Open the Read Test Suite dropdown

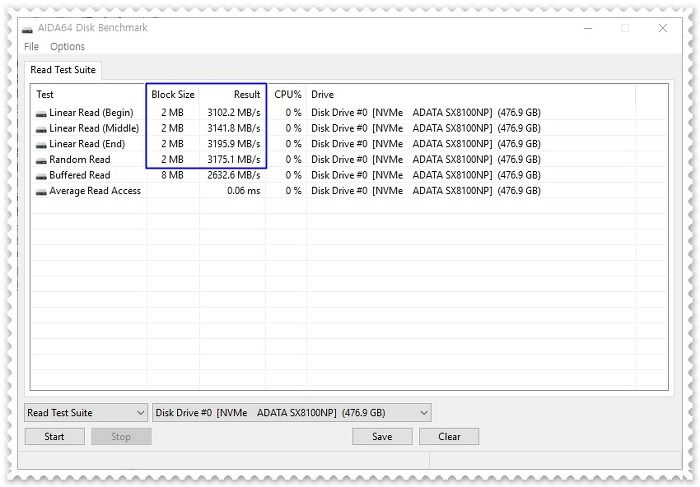click(x=86, y=413)
